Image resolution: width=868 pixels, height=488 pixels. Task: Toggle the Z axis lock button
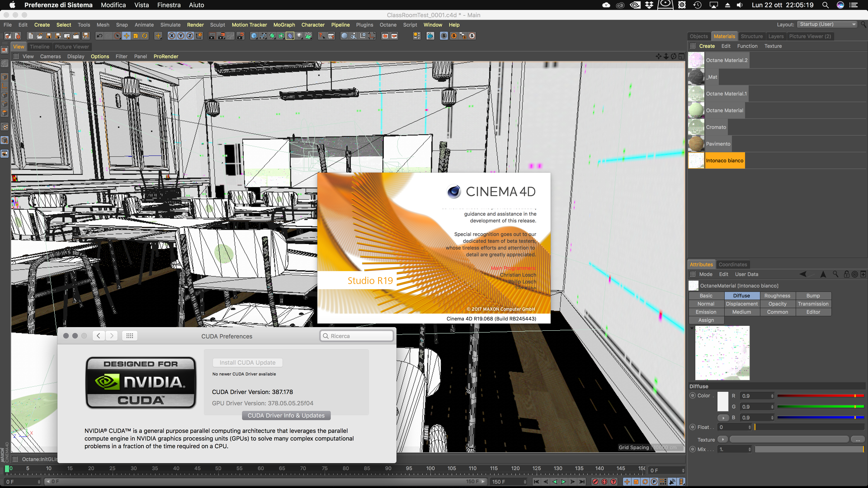tap(190, 36)
